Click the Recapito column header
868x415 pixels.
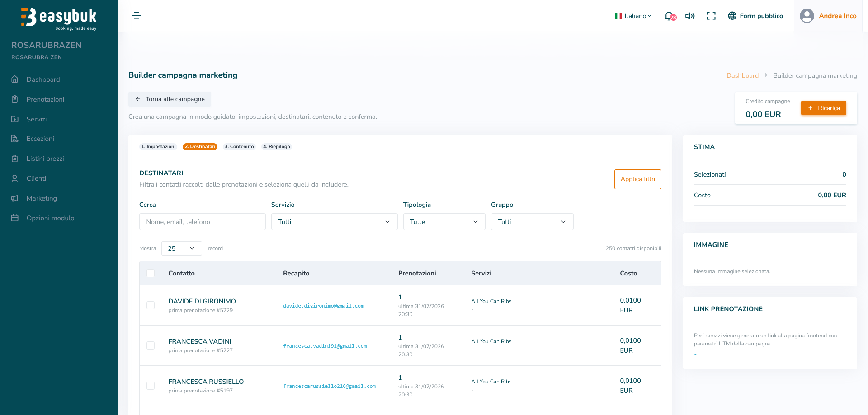296,273
